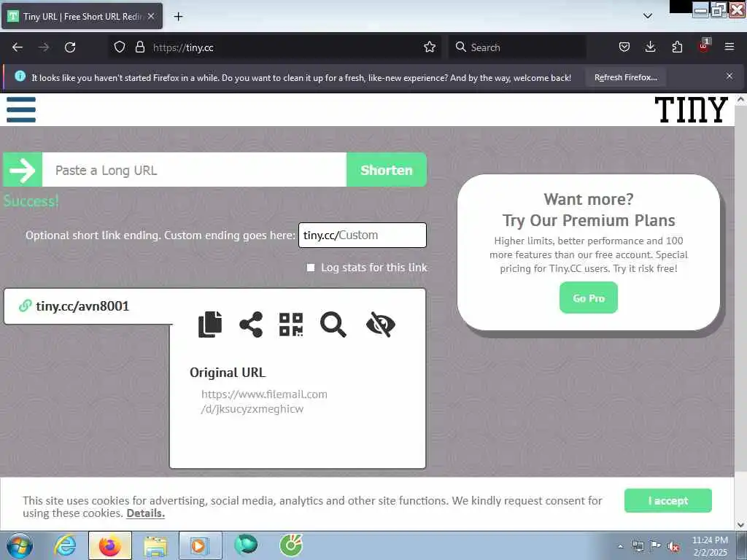Open the Action Center flag tray icon
This screenshot has width=747, height=560.
point(656,546)
